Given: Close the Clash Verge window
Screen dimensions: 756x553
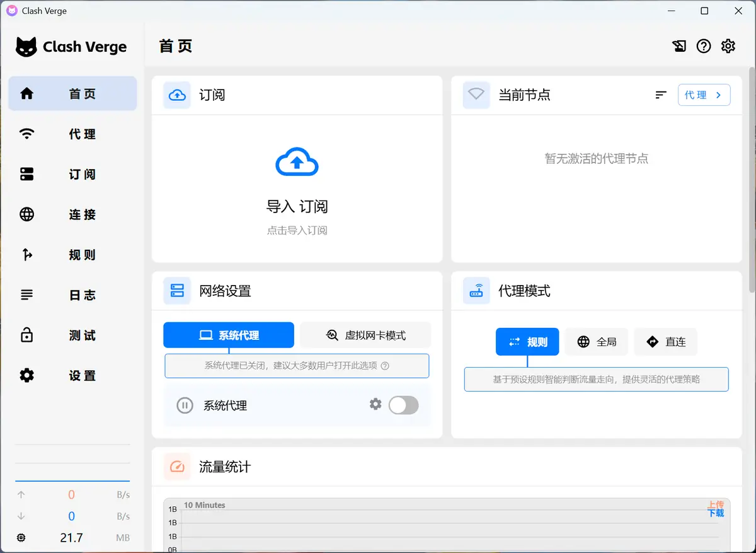Looking at the screenshot, I should (738, 11).
